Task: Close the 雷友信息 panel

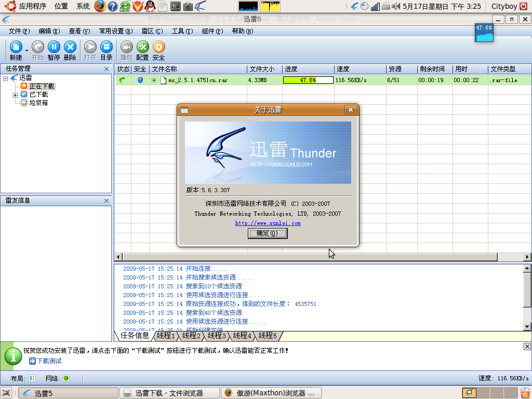Action: click(x=107, y=201)
